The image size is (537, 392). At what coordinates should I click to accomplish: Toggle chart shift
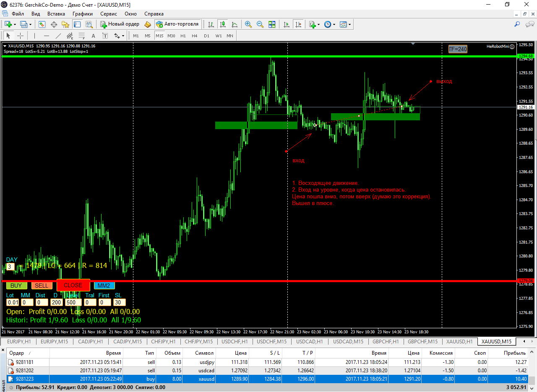[298, 24]
